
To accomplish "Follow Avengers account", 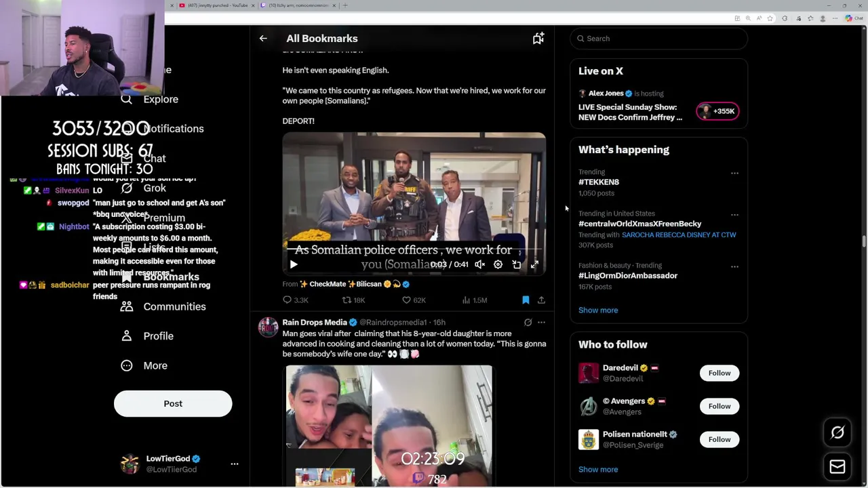I will point(719,407).
